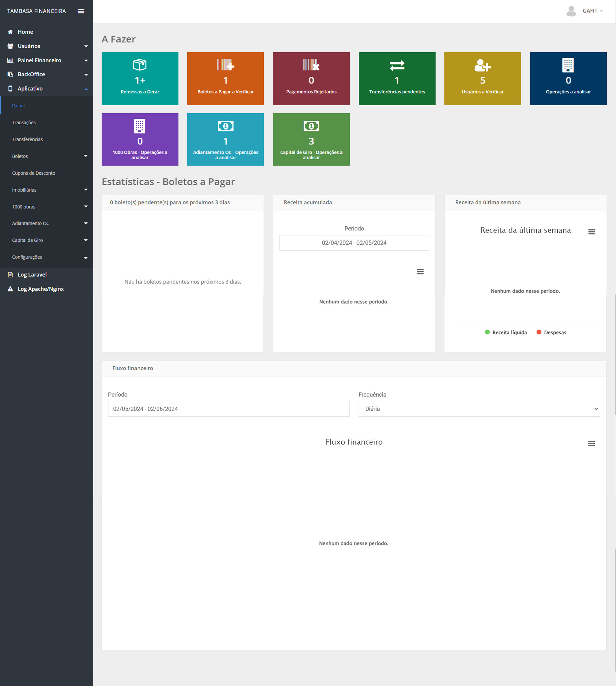Toggle the sidebar hamburger menu icon
Viewport: 616px width, 686px height.
point(81,11)
